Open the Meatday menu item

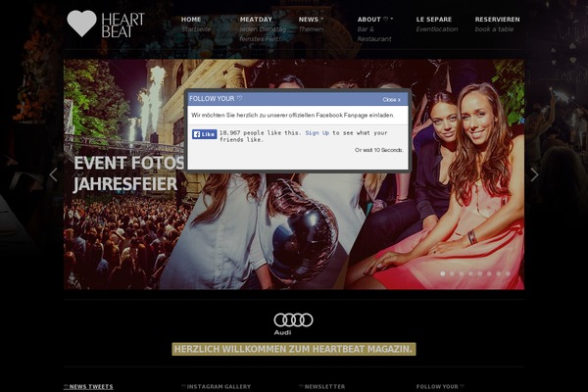tap(256, 20)
